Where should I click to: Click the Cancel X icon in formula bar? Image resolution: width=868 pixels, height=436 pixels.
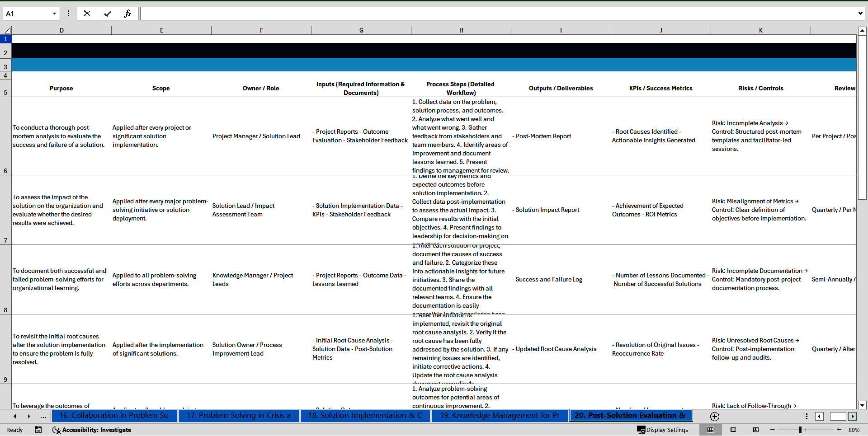pyautogui.click(x=87, y=14)
